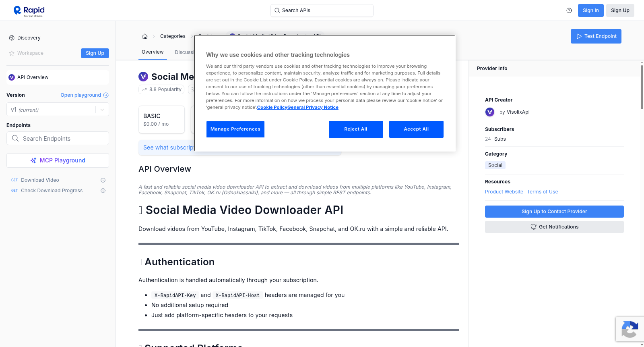This screenshot has width=644, height=347.
Task: Click the page vertical scrollbar thumb
Action: coord(642,87)
